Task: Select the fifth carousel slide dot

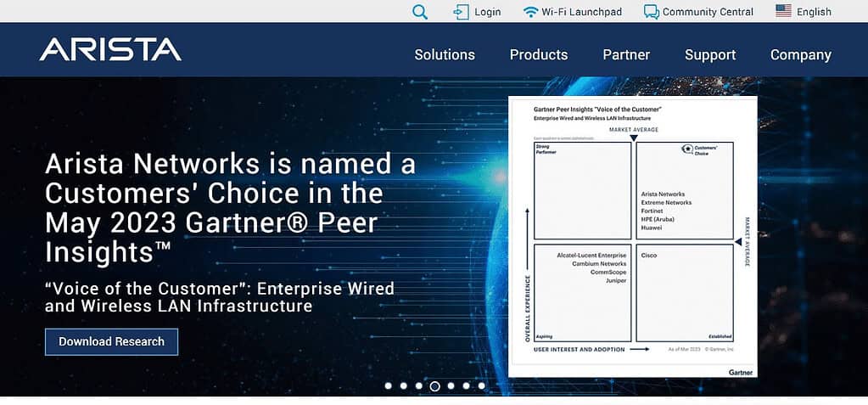Action: coord(451,385)
